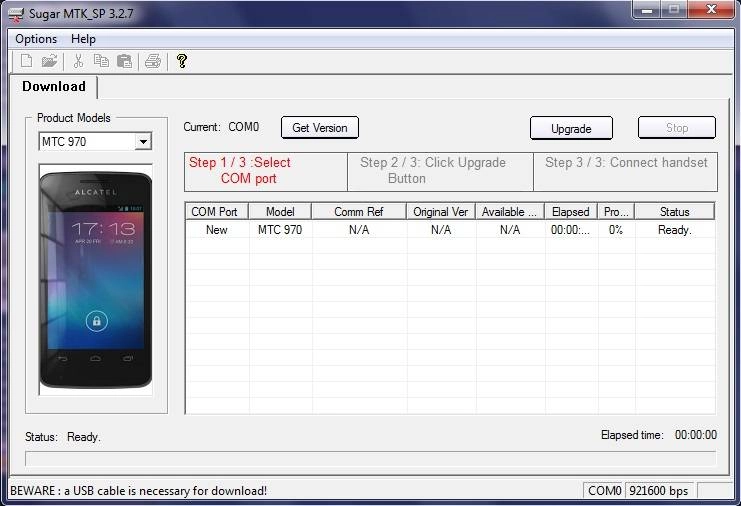Click the Elapsed column header

[x=571, y=212]
